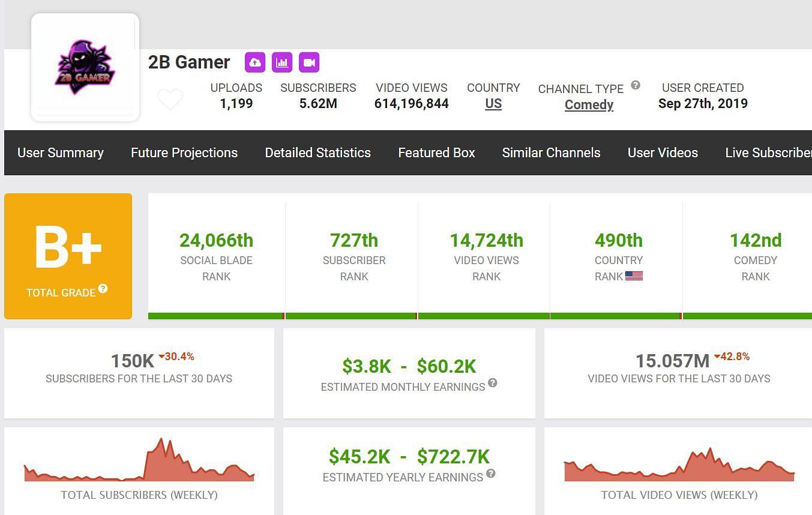Click the Total Grade help question icon
This screenshot has height=515, width=812.
click(103, 289)
